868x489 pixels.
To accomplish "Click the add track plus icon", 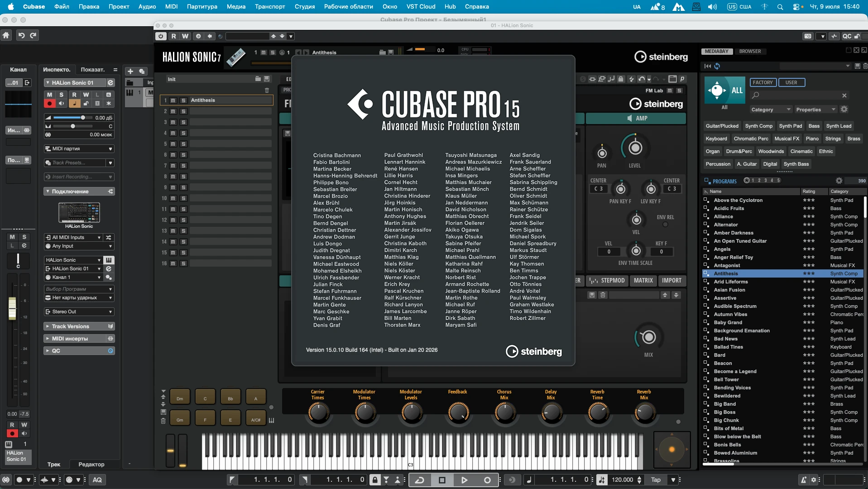I will (130, 71).
